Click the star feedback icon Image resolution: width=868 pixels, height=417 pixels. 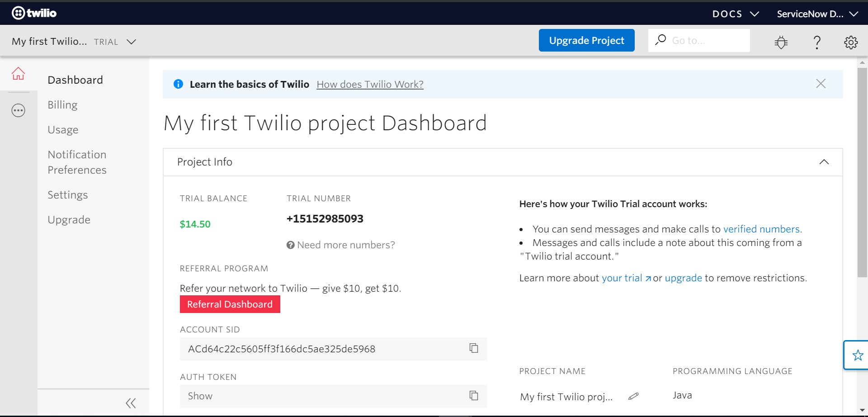pos(858,355)
